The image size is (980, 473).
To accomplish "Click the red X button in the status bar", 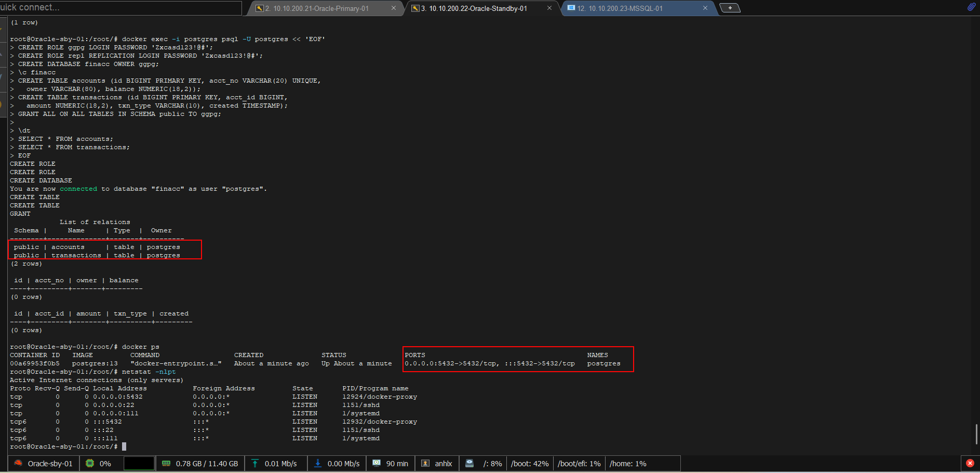I will pos(970,463).
